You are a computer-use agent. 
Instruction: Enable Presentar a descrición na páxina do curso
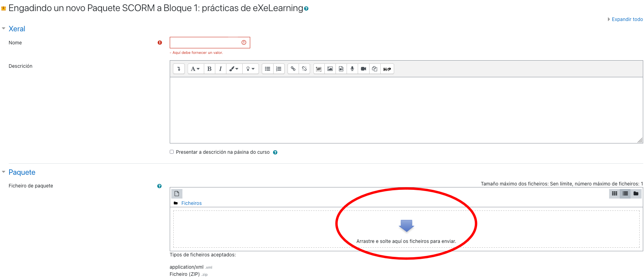(x=172, y=152)
